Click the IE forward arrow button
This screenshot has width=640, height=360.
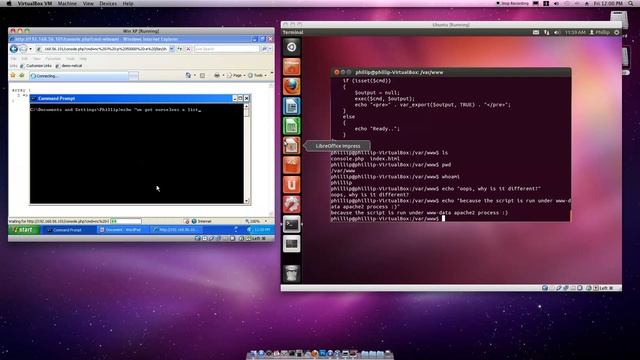click(x=23, y=49)
